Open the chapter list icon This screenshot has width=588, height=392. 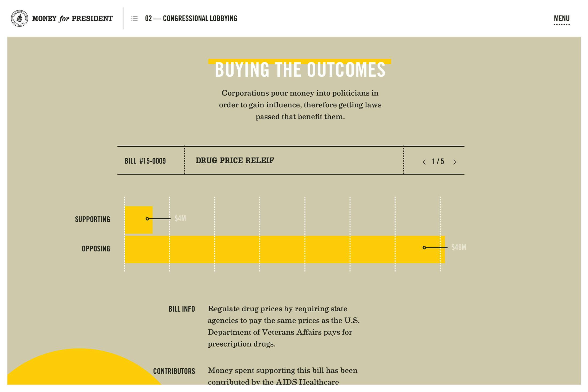(x=134, y=18)
